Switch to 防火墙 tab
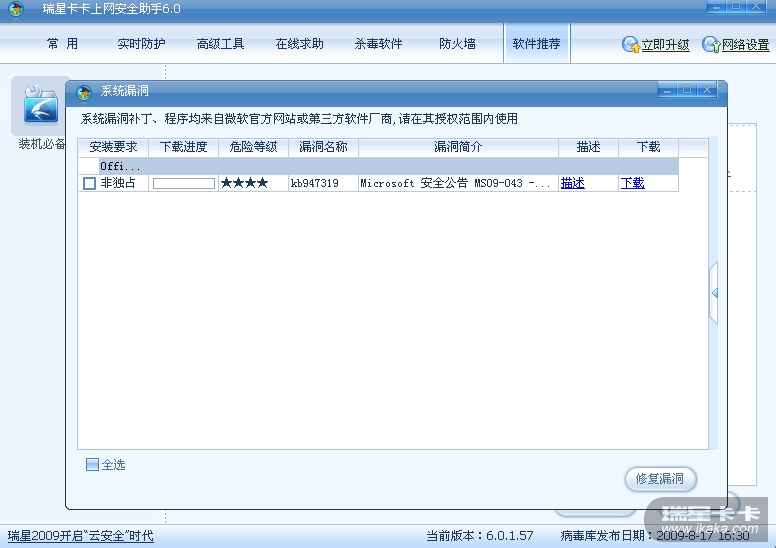Screen dimensions: 776x548 [x=457, y=44]
